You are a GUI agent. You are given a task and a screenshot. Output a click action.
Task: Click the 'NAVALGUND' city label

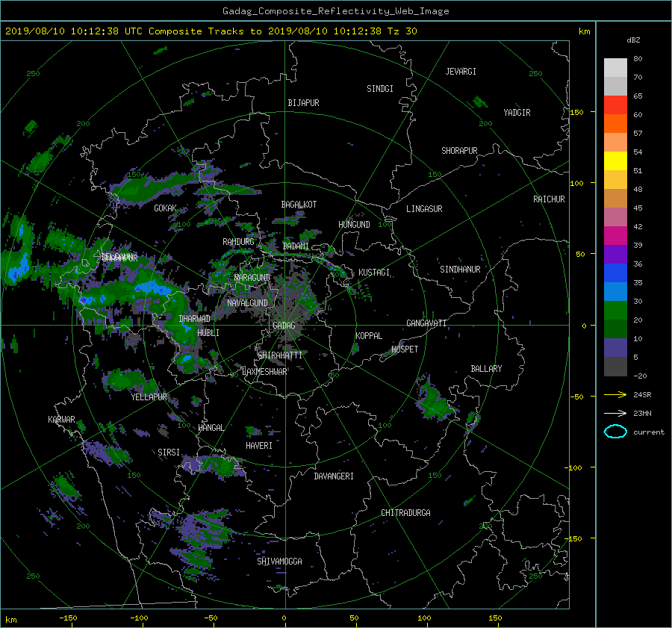click(247, 303)
